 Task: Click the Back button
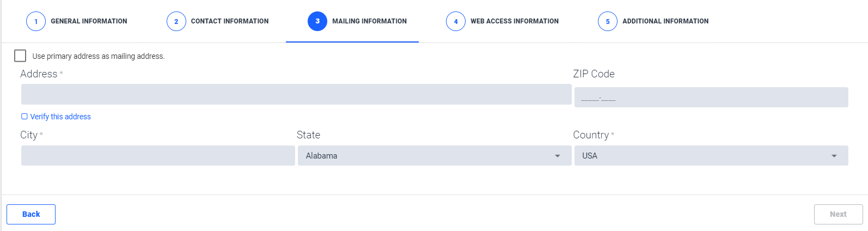31,214
